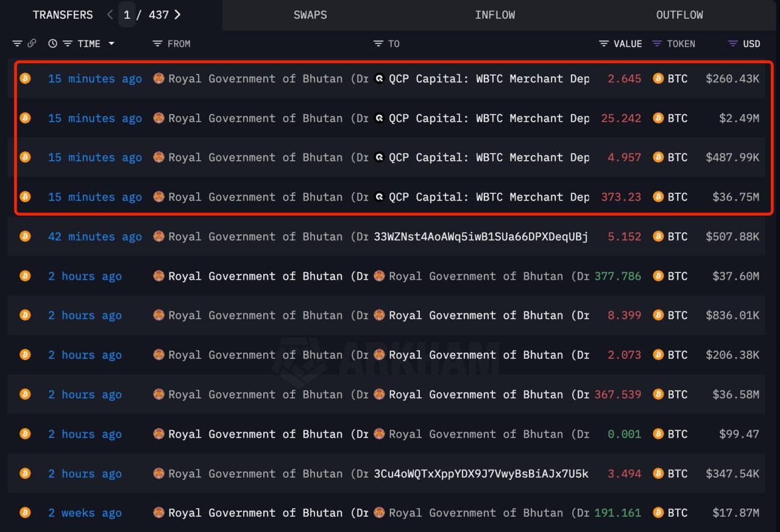Switch to the INFLOW tab

495,15
